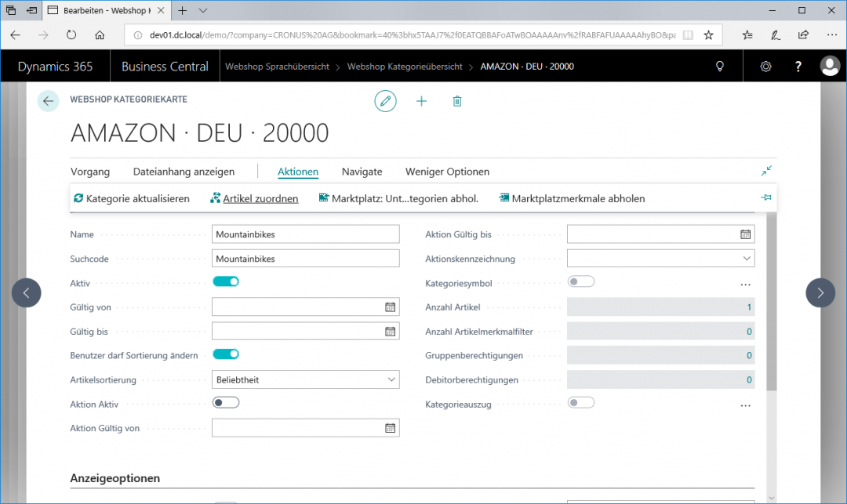Go back with the page back arrow

[48, 101]
